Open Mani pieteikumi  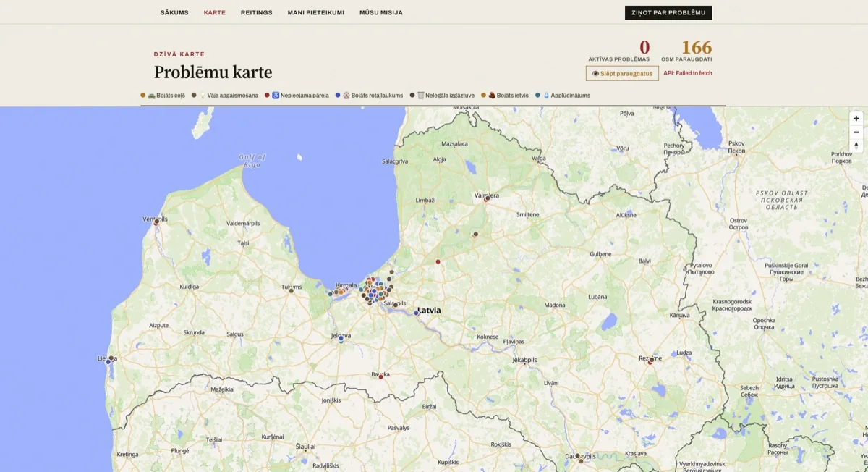[x=316, y=12]
